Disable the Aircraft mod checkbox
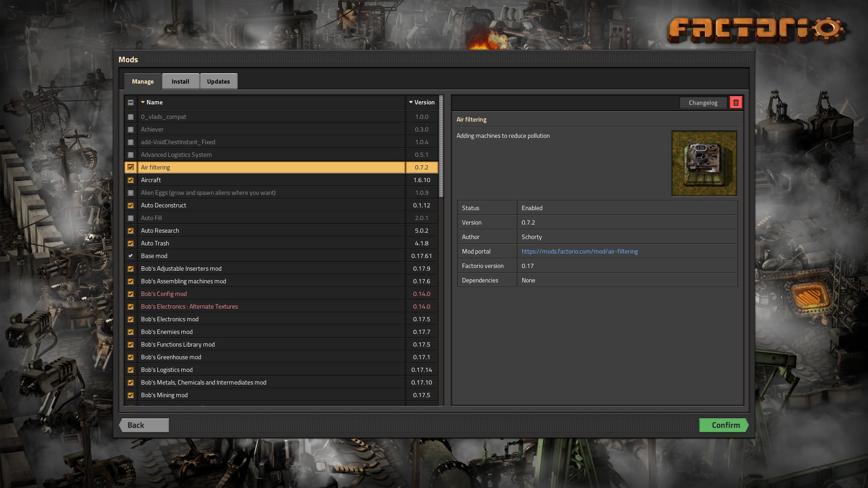 point(131,180)
